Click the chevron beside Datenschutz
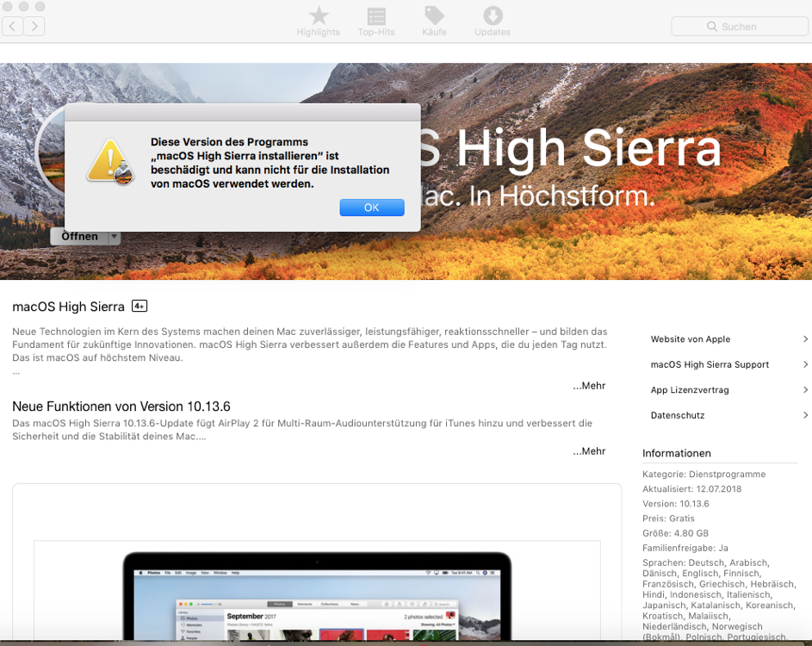812x646 pixels. 805,415
